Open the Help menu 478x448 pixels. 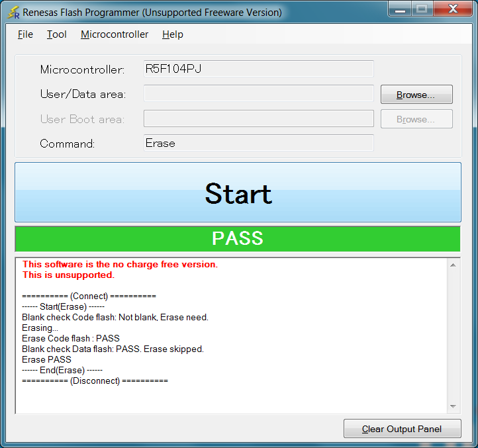click(x=173, y=34)
